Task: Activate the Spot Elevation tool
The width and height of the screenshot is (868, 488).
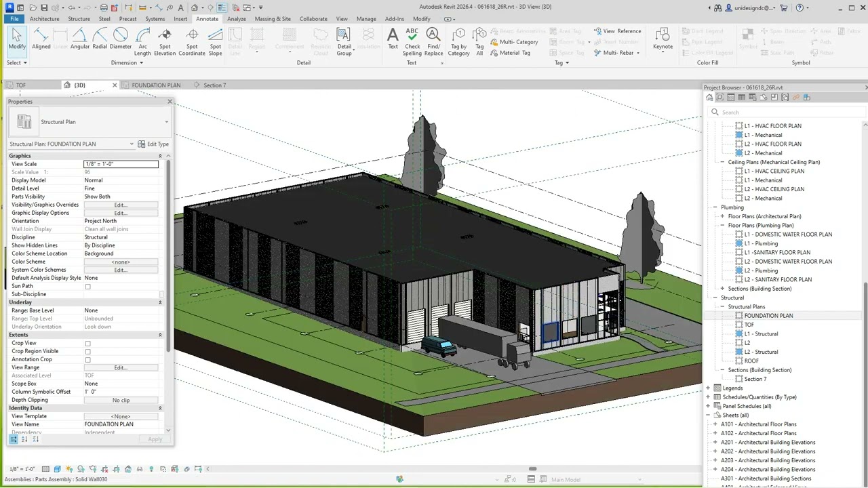Action: pos(165,42)
